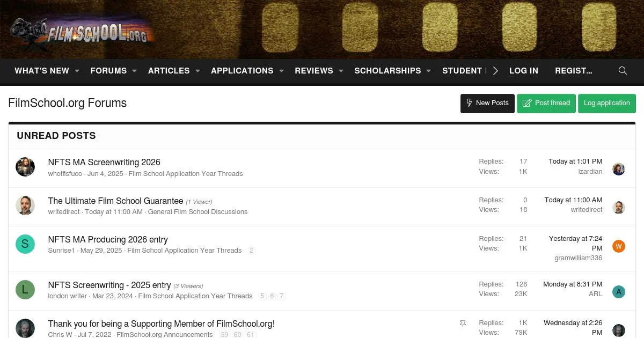
Task: Open london writer's green L avatar
Action: [x=25, y=290]
